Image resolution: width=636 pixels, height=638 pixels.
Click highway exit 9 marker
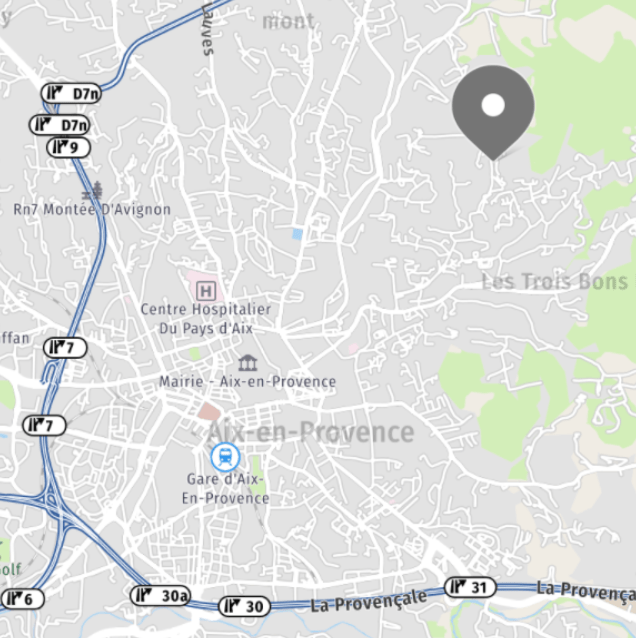[x=68, y=147]
